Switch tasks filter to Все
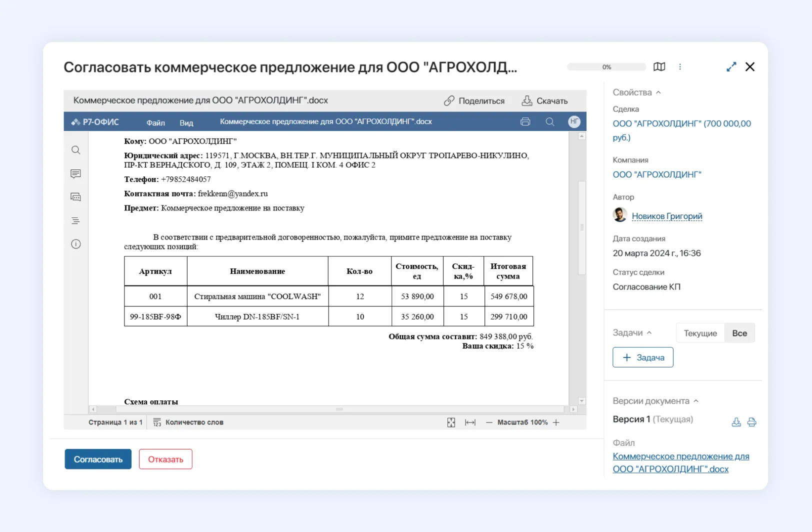This screenshot has height=532, width=812. pos(739,332)
